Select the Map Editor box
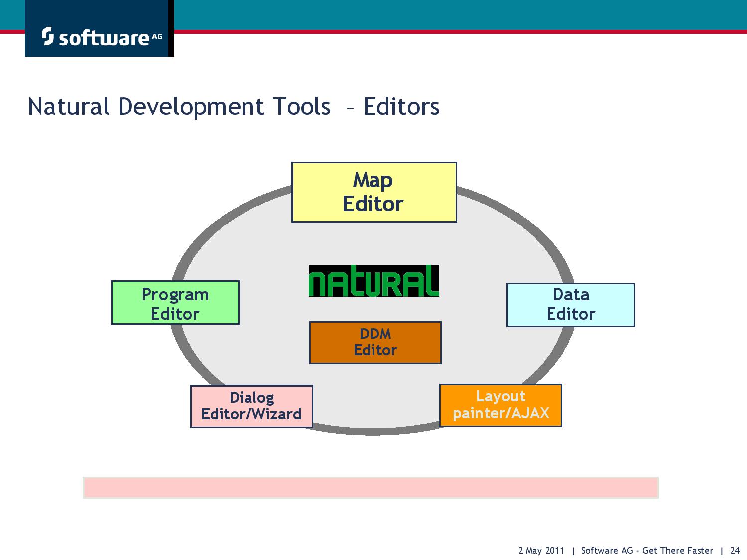This screenshot has width=747, height=560. (374, 192)
